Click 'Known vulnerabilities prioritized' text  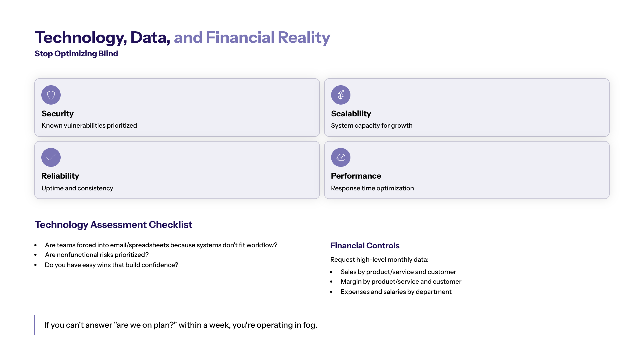click(x=89, y=125)
